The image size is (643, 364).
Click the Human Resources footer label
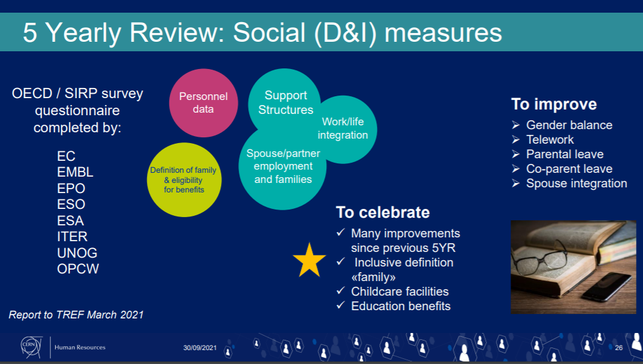80,348
